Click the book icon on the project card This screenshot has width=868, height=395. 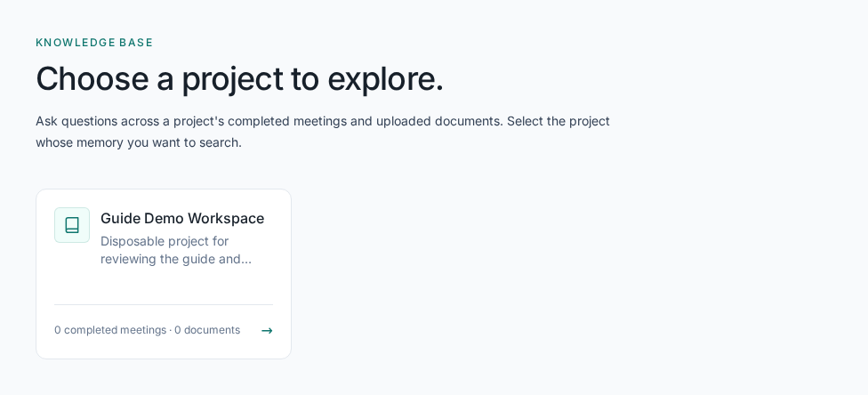tap(72, 225)
